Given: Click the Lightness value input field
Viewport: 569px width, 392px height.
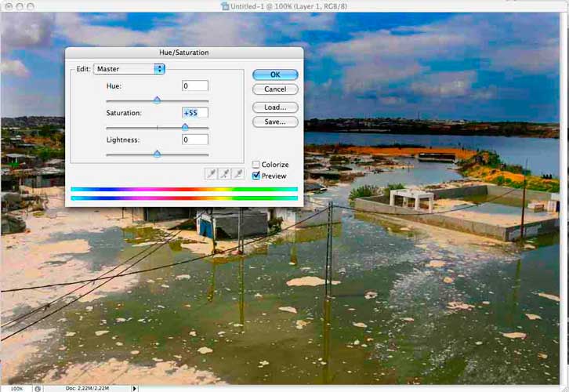Looking at the screenshot, I should pyautogui.click(x=195, y=140).
